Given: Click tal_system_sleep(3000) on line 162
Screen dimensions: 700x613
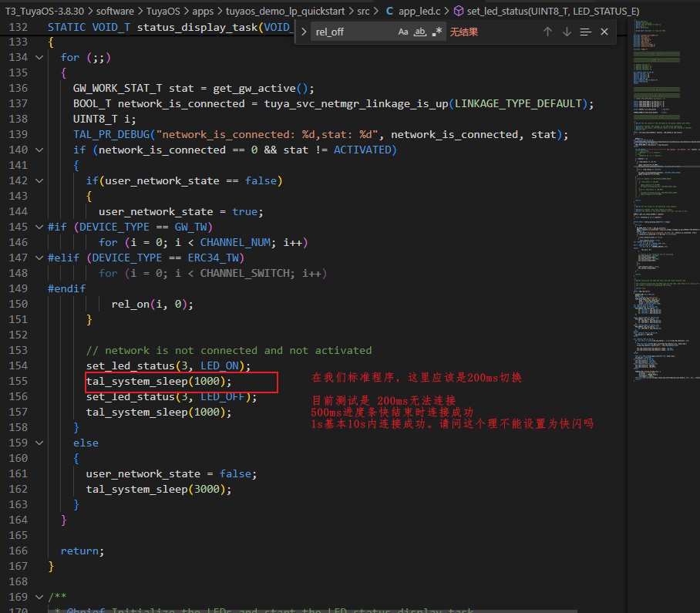Looking at the screenshot, I should 159,489.
